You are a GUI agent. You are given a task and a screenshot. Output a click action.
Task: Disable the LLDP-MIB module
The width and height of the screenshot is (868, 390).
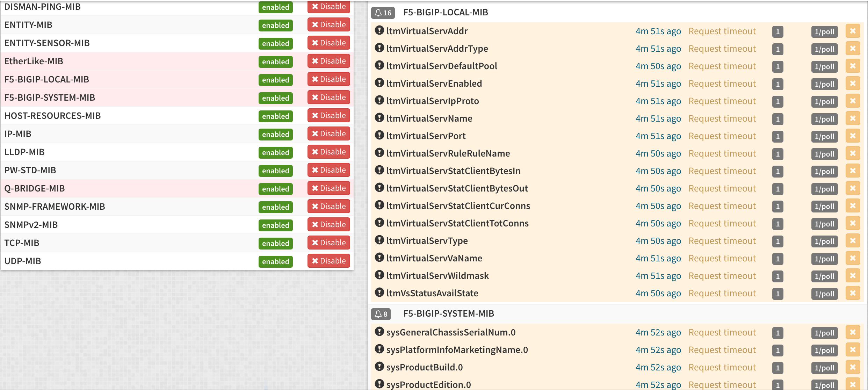point(329,152)
